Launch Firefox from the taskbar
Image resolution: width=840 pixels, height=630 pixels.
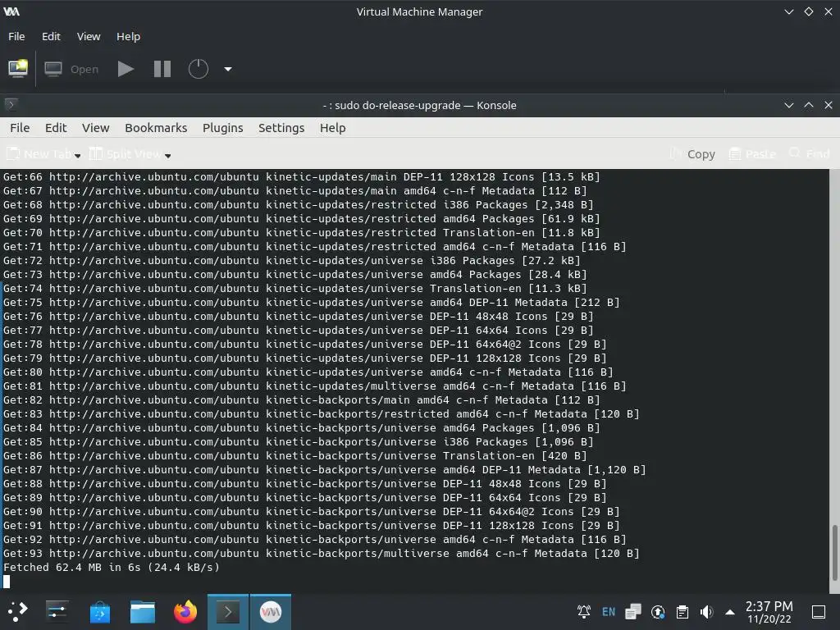click(185, 611)
